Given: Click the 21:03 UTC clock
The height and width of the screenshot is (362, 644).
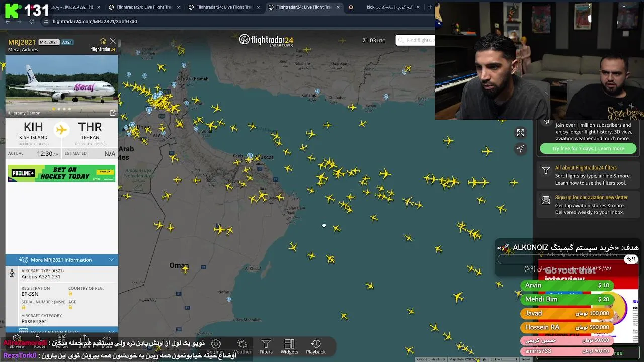Looking at the screenshot, I should pos(373,40).
